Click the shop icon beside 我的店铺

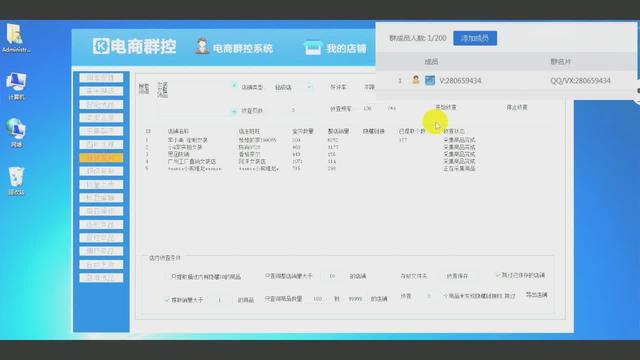tap(313, 48)
